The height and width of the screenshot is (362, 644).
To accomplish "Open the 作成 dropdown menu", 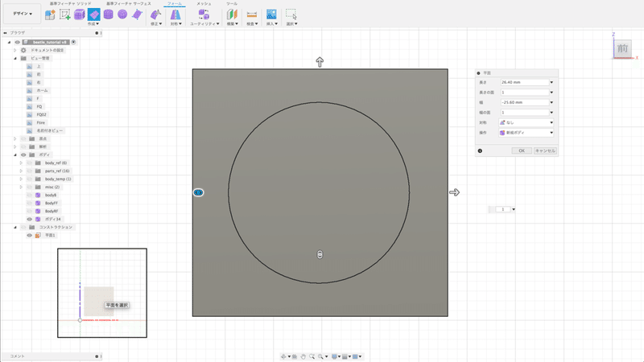I will tap(93, 24).
